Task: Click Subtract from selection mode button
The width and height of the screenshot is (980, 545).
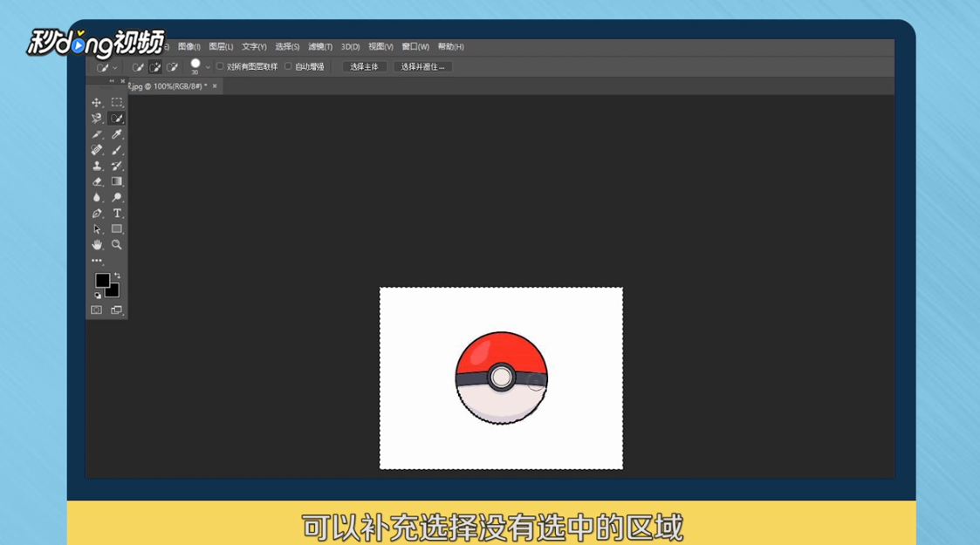Action: pyautogui.click(x=172, y=67)
